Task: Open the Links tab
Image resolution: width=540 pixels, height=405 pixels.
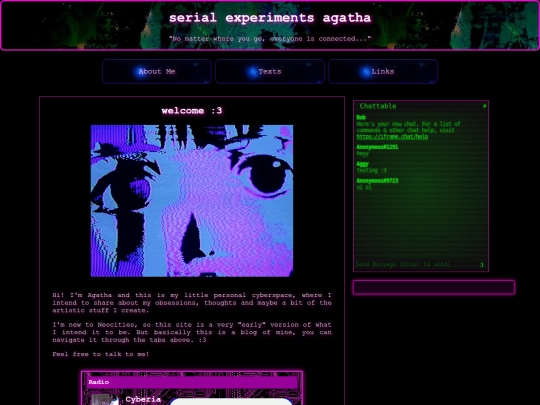Action: pos(383,71)
